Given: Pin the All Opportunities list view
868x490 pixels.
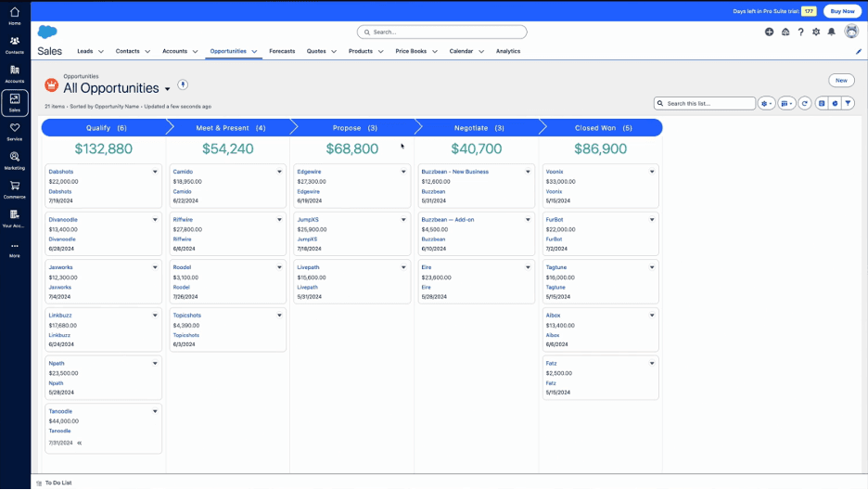Looking at the screenshot, I should point(183,85).
